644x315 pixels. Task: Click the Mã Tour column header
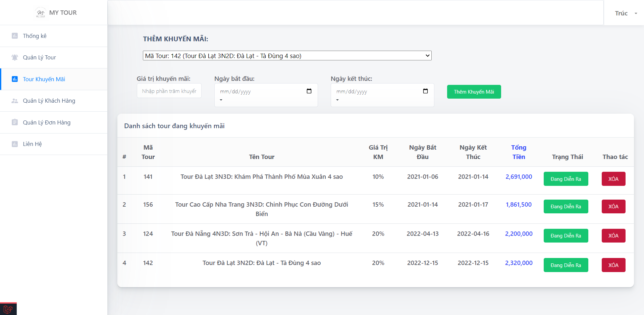tap(148, 152)
